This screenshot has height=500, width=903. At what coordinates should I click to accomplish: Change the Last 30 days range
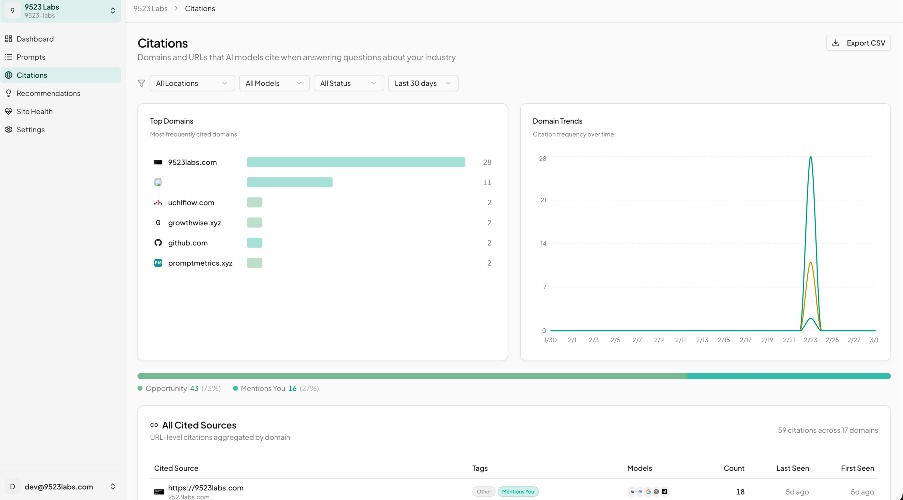coord(423,84)
